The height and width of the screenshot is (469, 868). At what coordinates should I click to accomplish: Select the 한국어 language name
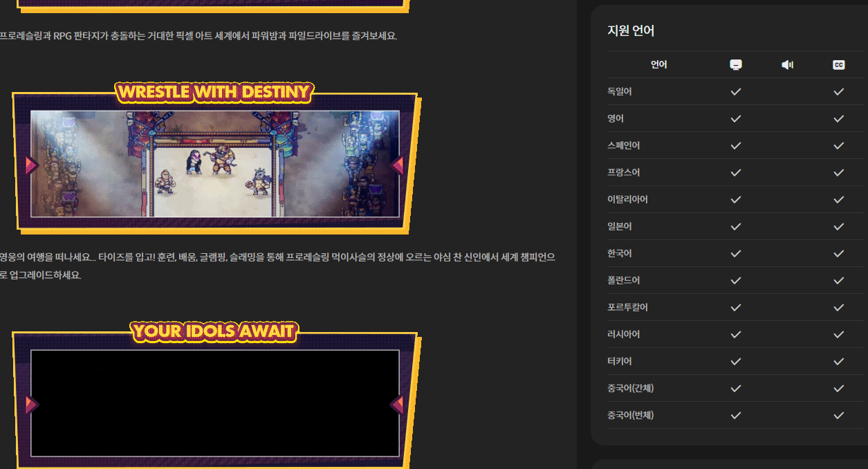point(620,253)
